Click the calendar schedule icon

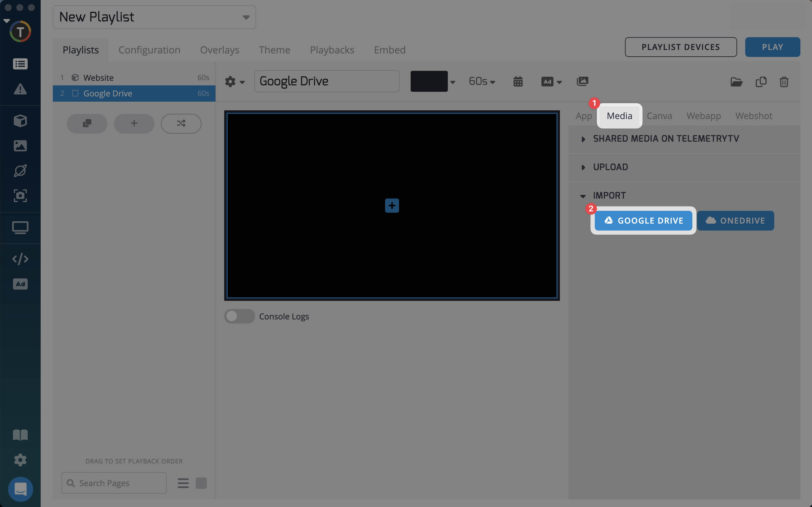click(518, 82)
